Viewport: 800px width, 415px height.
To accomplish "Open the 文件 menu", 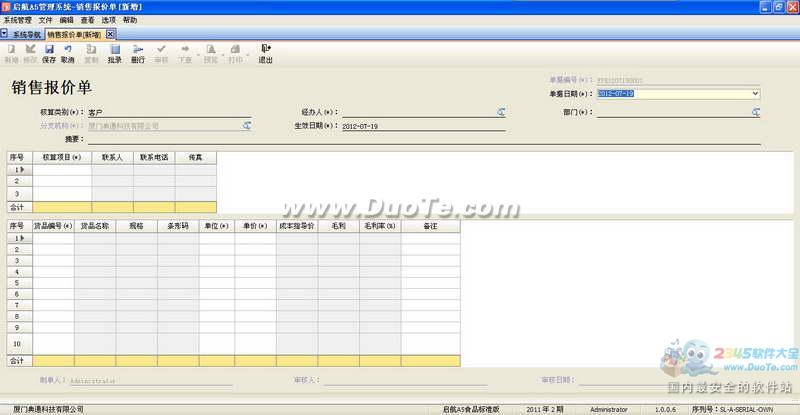I will [x=45, y=20].
